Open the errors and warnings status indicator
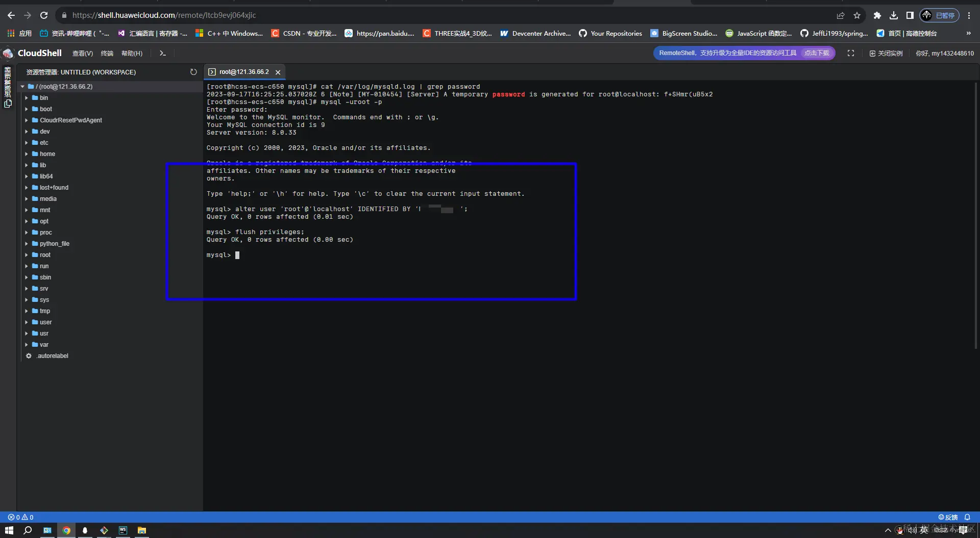 (20, 517)
